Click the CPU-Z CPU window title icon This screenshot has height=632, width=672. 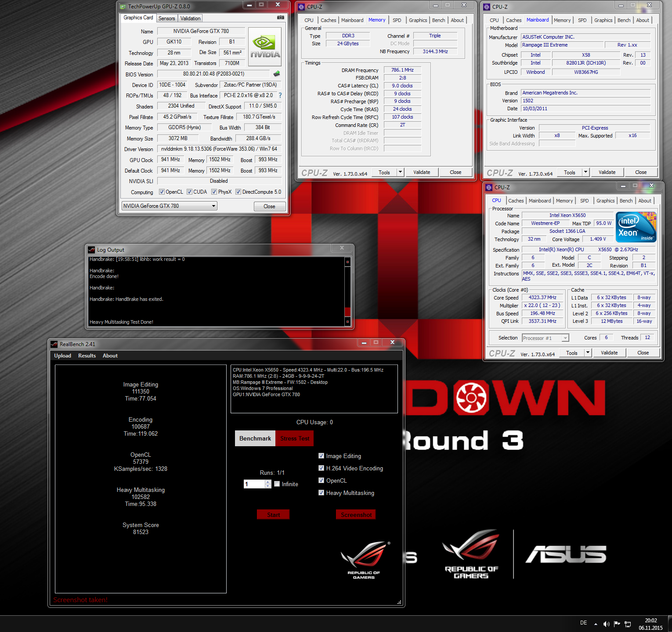[x=489, y=187]
